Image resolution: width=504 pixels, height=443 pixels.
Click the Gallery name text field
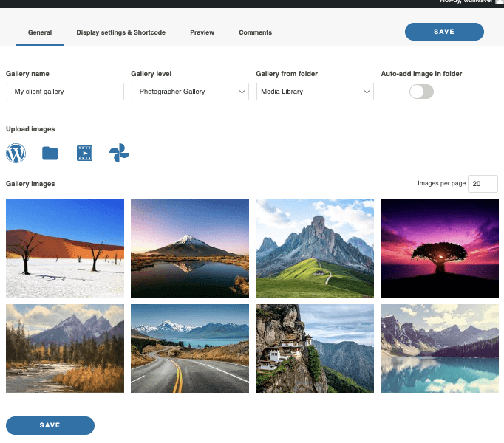point(65,92)
